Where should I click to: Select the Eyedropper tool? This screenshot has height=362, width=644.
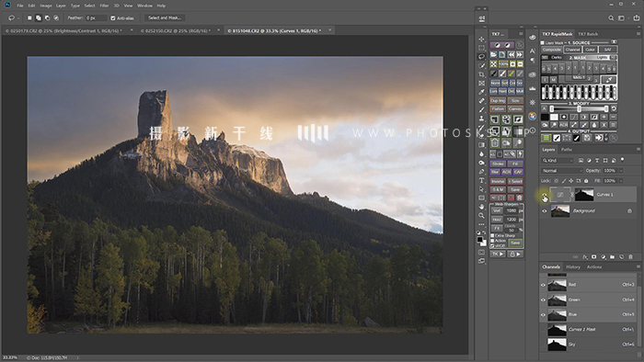pyautogui.click(x=481, y=92)
